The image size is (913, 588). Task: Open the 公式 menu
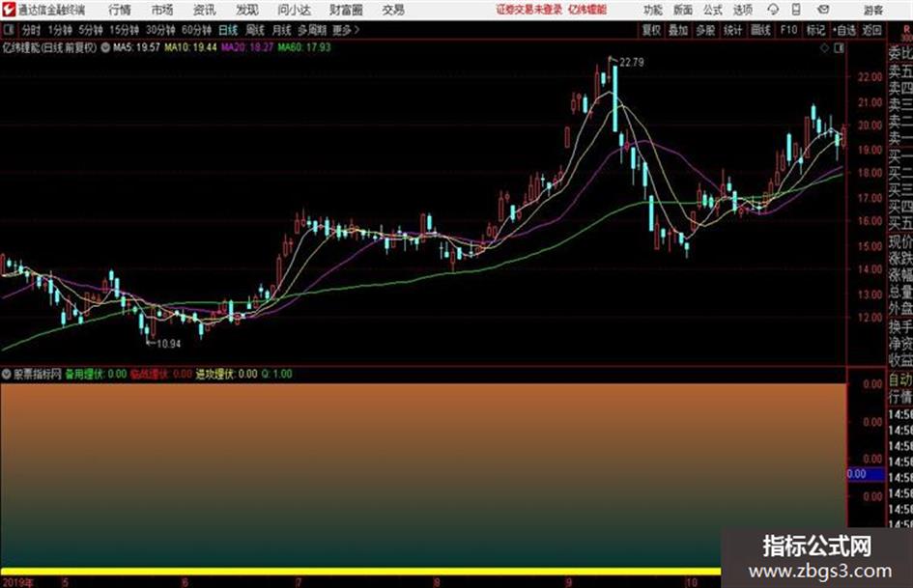point(713,10)
